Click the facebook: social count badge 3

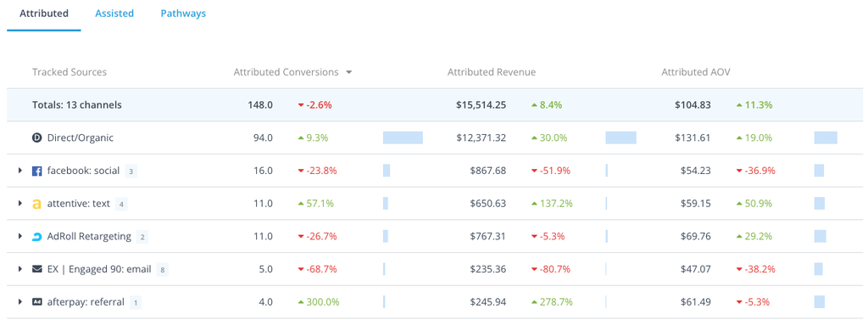pyautogui.click(x=131, y=171)
